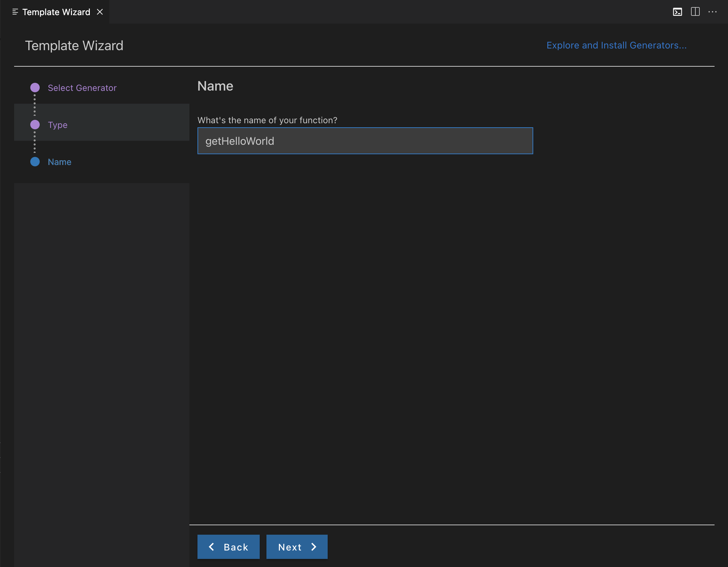Screen dimensions: 728x567
Task: Click the purple Select Generator step circle
Action: point(35,88)
